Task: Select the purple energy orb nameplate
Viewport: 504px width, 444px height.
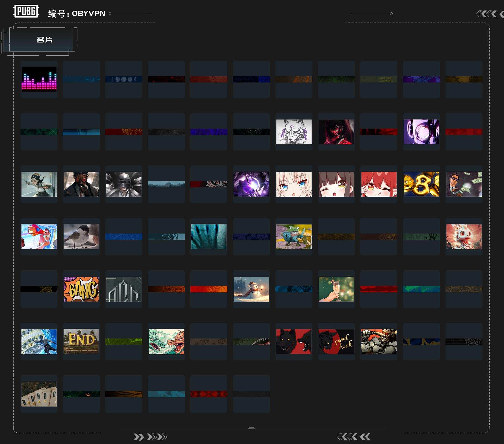Action: pyautogui.click(x=251, y=184)
